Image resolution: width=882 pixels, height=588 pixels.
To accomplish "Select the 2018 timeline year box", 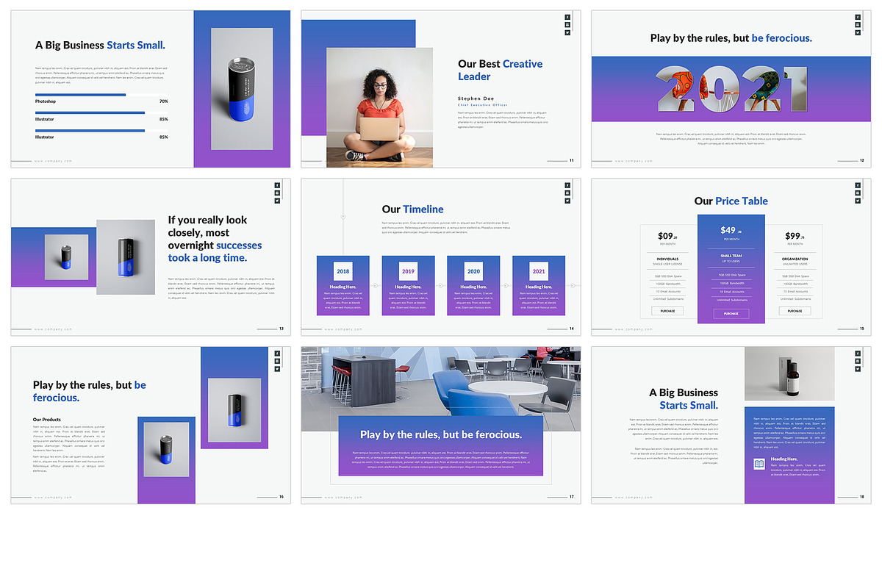I will pos(343,271).
